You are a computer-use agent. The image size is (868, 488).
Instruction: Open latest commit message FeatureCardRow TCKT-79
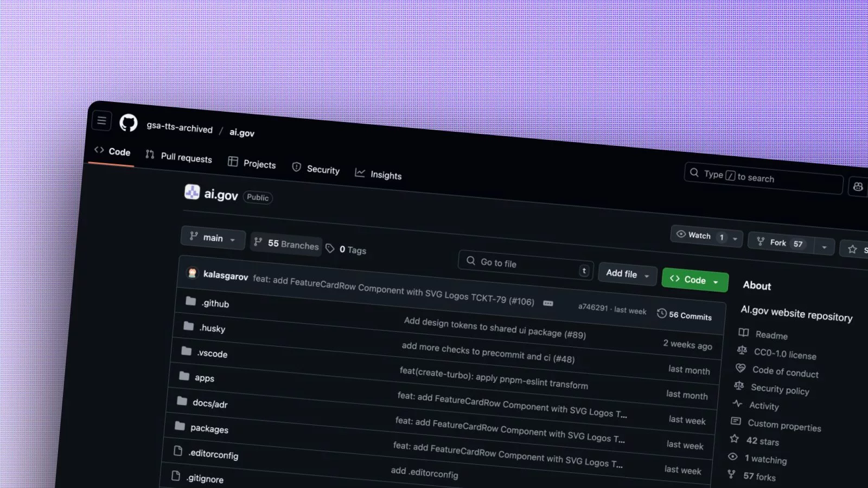tap(393, 290)
